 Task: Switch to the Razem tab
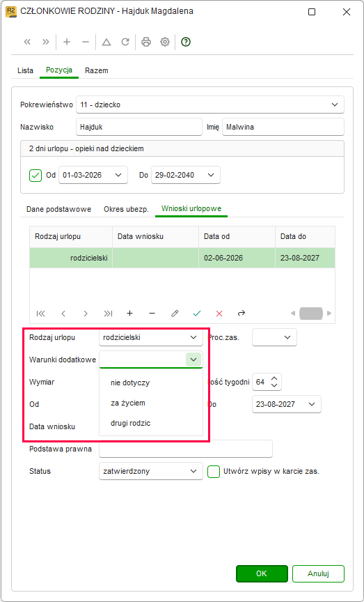(97, 70)
